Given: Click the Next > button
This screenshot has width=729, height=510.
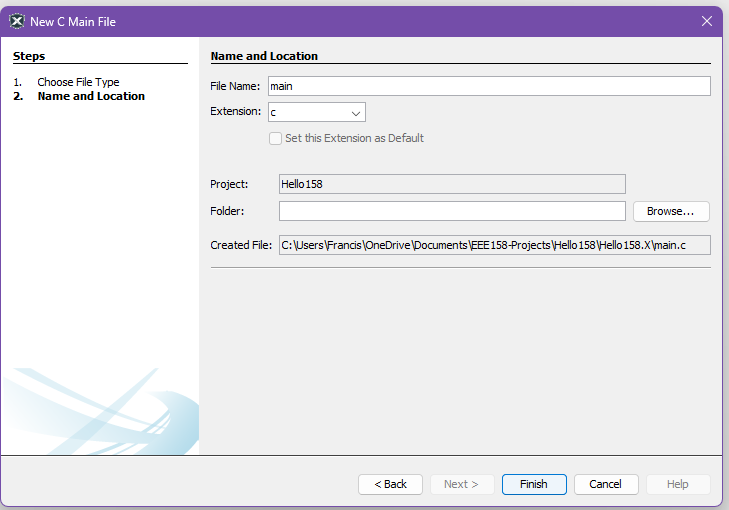Looking at the screenshot, I should 462,484.
